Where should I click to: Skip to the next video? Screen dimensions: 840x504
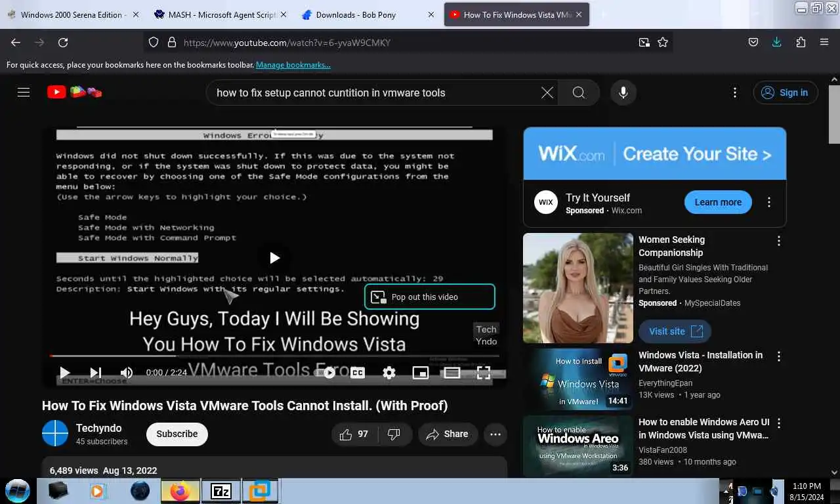95,372
